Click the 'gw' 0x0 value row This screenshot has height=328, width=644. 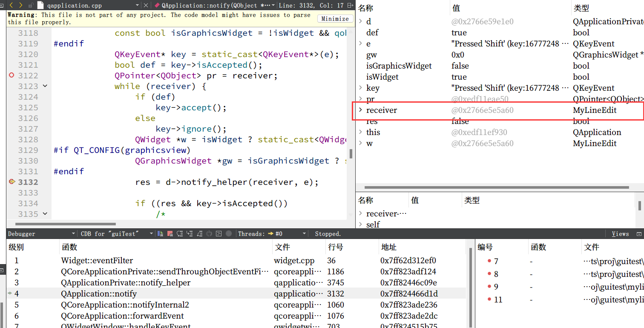click(500, 55)
